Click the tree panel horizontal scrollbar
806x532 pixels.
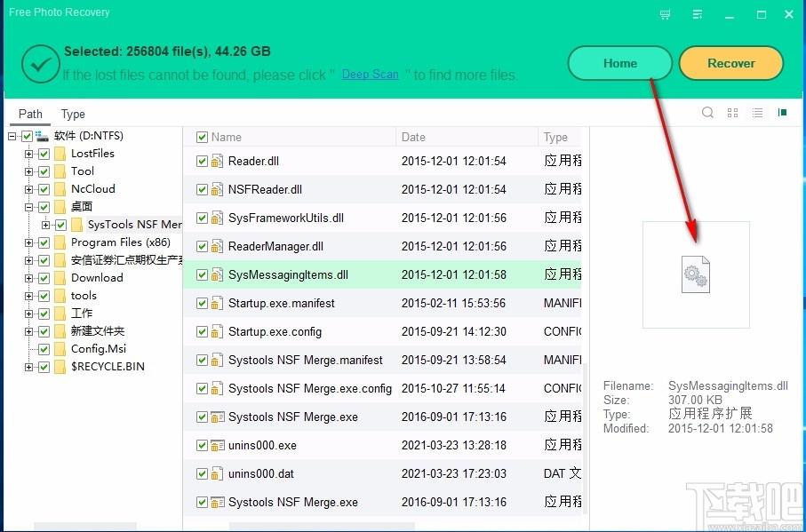point(85,527)
